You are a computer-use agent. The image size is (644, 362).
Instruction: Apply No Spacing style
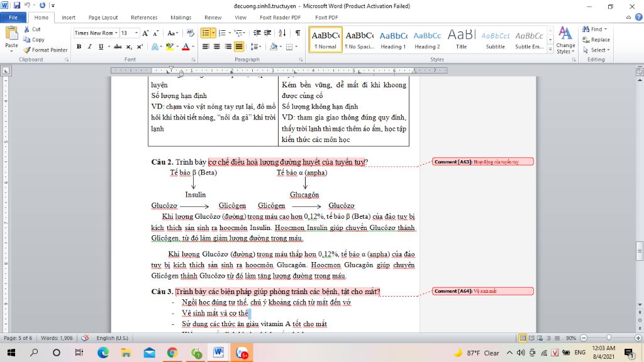359,40
